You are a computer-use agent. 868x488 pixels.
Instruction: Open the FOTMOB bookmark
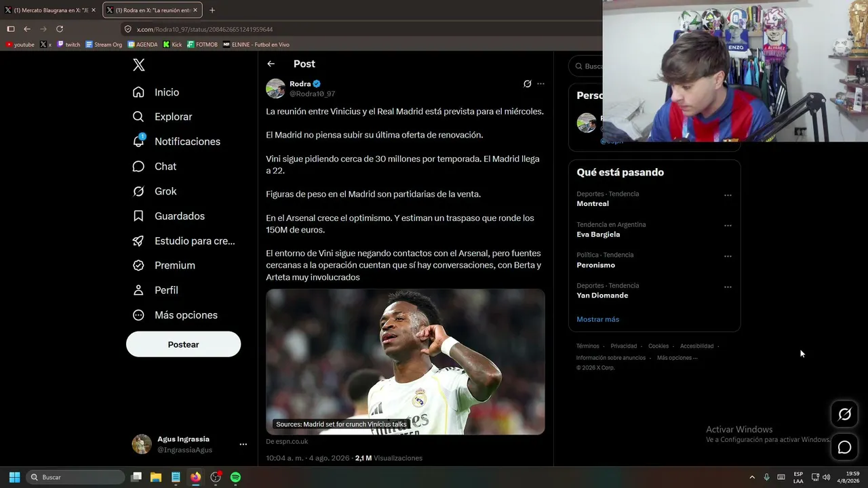point(202,45)
